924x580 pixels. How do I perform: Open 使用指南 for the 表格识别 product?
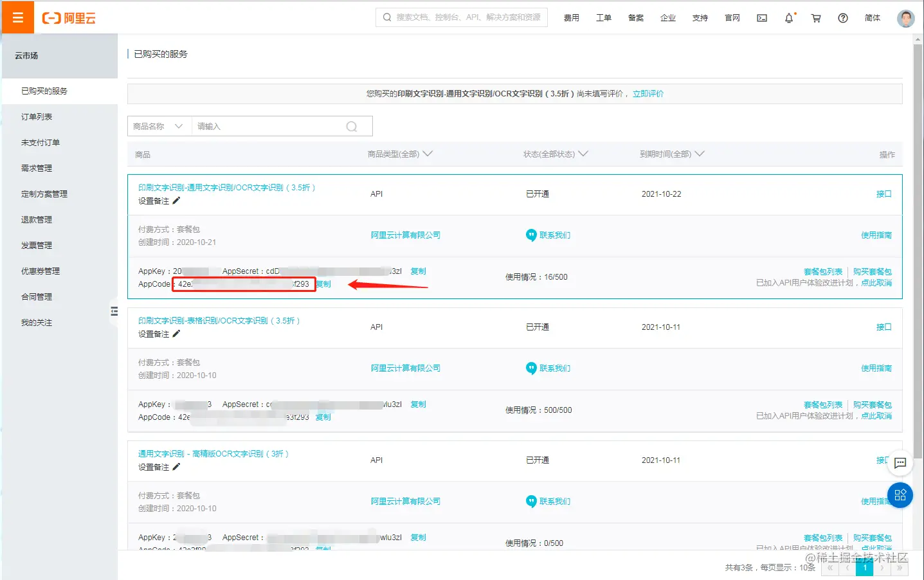point(876,368)
